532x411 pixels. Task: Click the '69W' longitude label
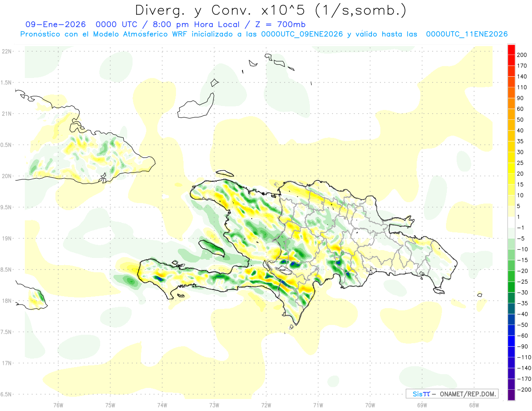pos(422,405)
